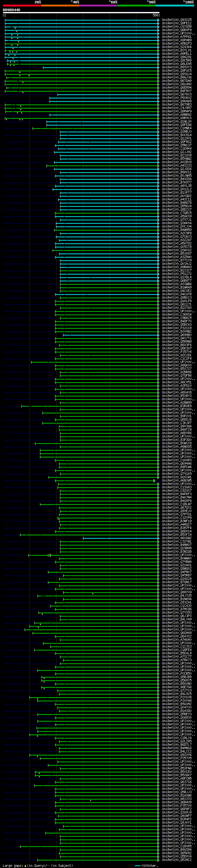The image size is (197, 868).
Task: Select the UniRef100_O24364 label
Action: pyautogui.click(x=177, y=47)
